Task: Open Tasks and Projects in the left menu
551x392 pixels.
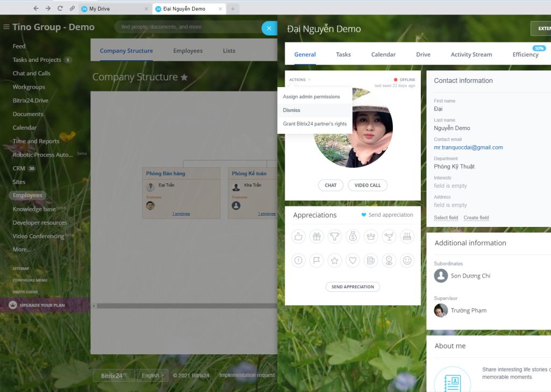Action: [37, 60]
